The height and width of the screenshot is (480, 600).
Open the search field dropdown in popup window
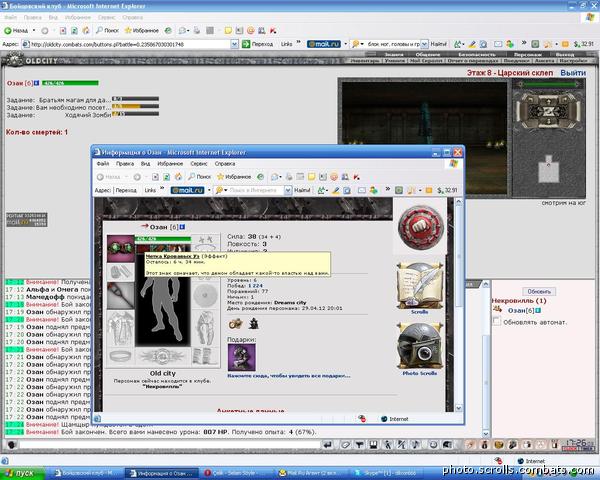[x=288, y=190]
